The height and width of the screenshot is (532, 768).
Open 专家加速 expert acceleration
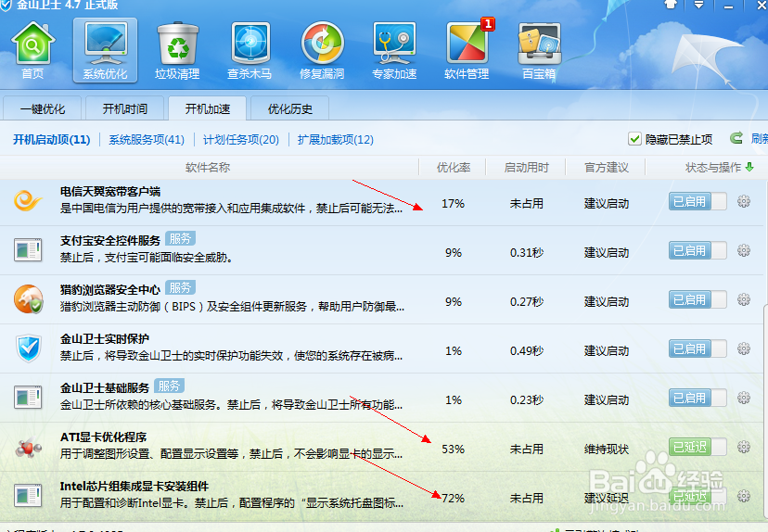click(394, 50)
